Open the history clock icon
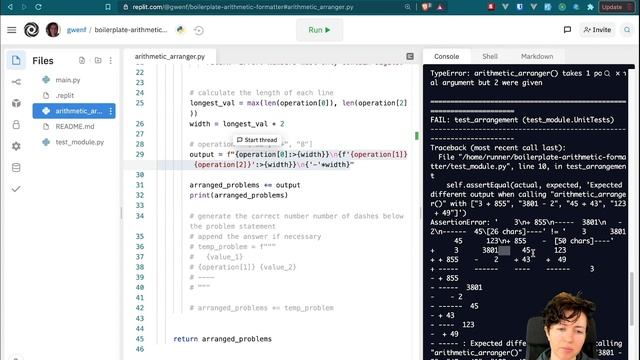The width and height of the screenshot is (640, 360). [199, 30]
